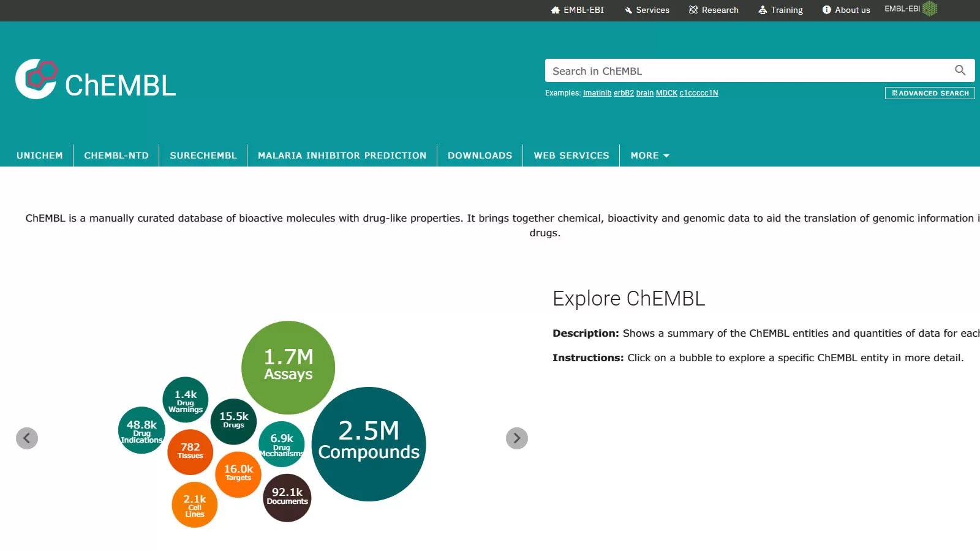Try the c1ccccc1N example search

[699, 93]
